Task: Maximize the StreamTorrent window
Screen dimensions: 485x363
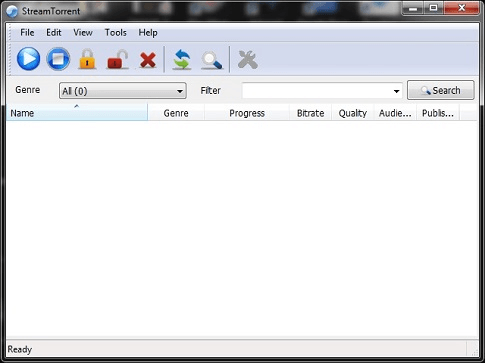Action: tap(433, 8)
